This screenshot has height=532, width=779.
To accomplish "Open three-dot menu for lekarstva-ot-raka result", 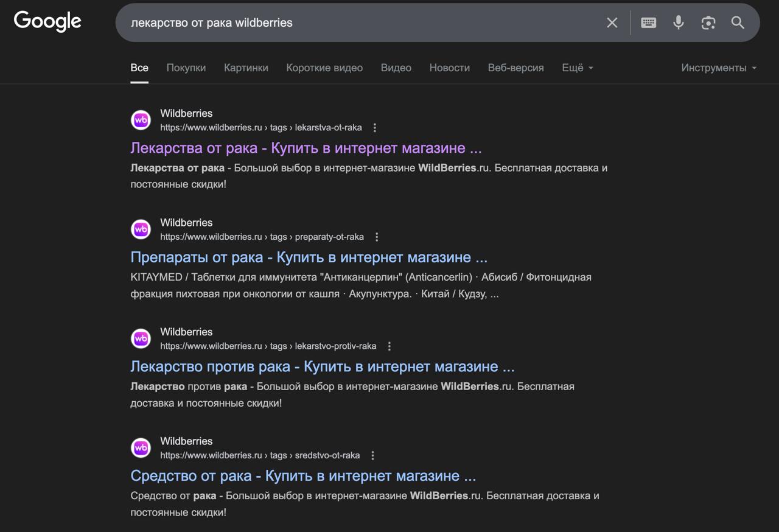I will [x=375, y=128].
